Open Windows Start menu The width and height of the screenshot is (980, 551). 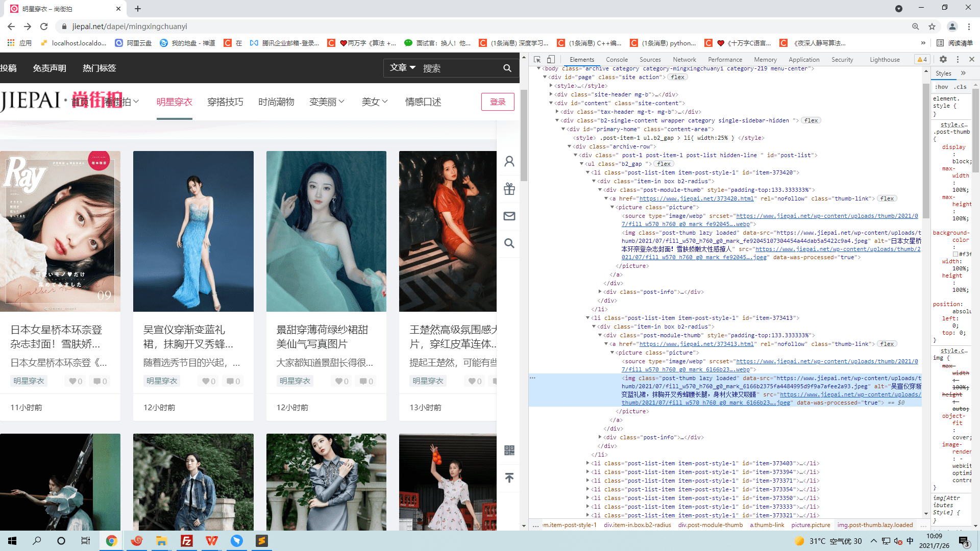pyautogui.click(x=12, y=541)
